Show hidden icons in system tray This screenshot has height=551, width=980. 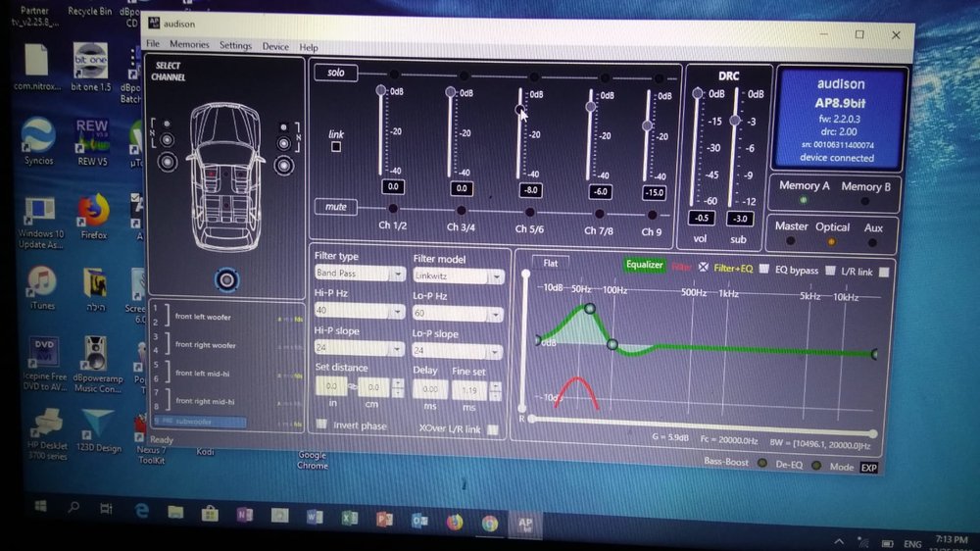coord(839,541)
